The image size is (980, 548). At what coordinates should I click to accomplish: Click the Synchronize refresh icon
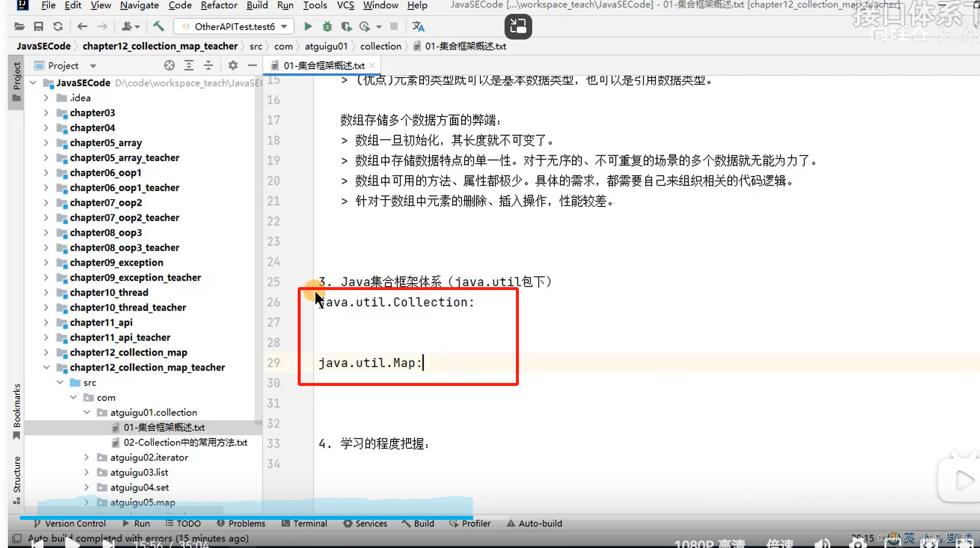(x=58, y=27)
